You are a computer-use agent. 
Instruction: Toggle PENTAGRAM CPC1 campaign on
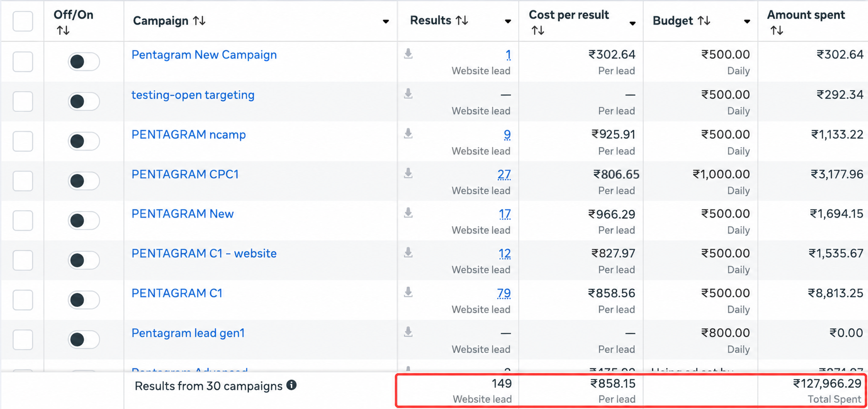tap(84, 181)
